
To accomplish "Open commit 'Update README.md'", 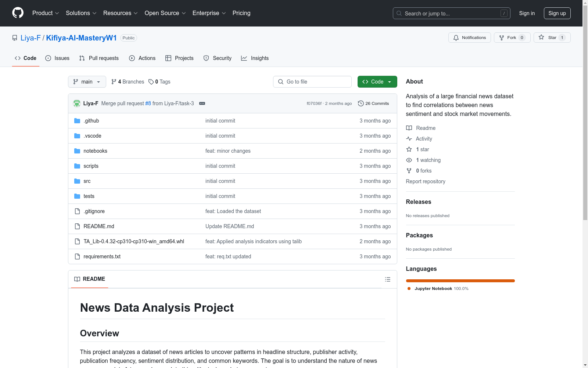I will click(230, 226).
